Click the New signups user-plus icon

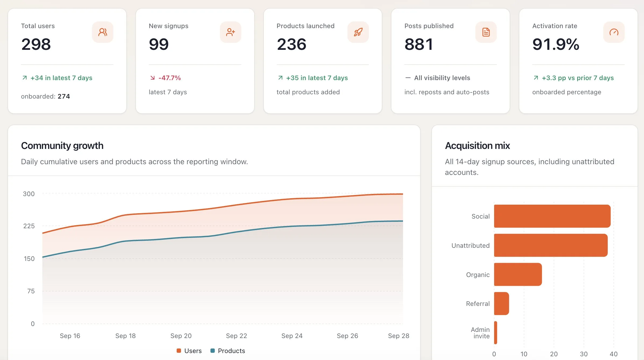tap(231, 32)
